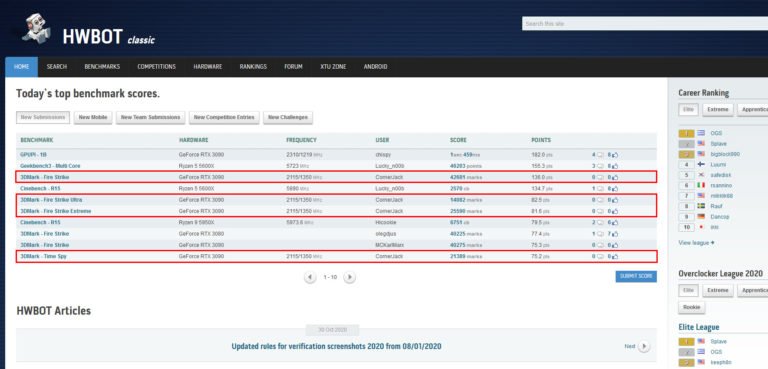Click Ryzen 9 5950X hardware cell

(197, 222)
